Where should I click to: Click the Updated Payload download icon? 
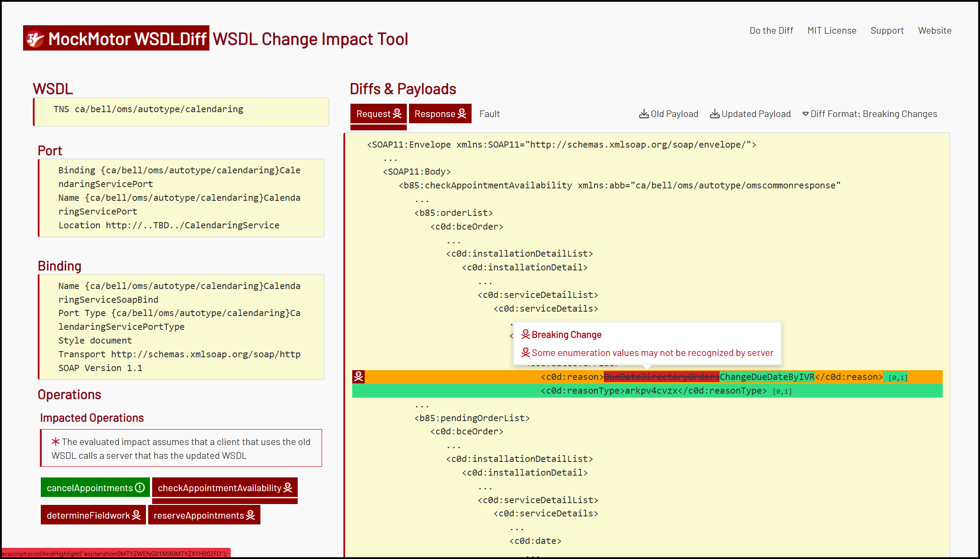(715, 114)
